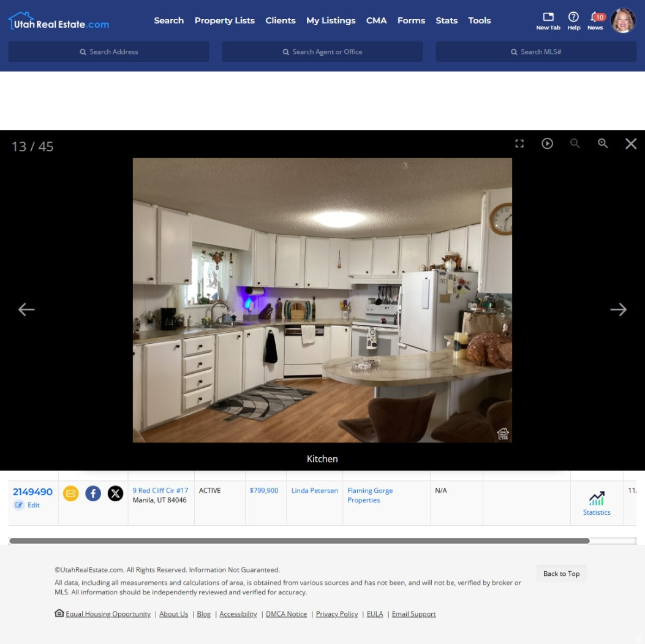Image resolution: width=645 pixels, height=644 pixels.
Task: Share listing 2149490 via email icon
Action: (70, 493)
